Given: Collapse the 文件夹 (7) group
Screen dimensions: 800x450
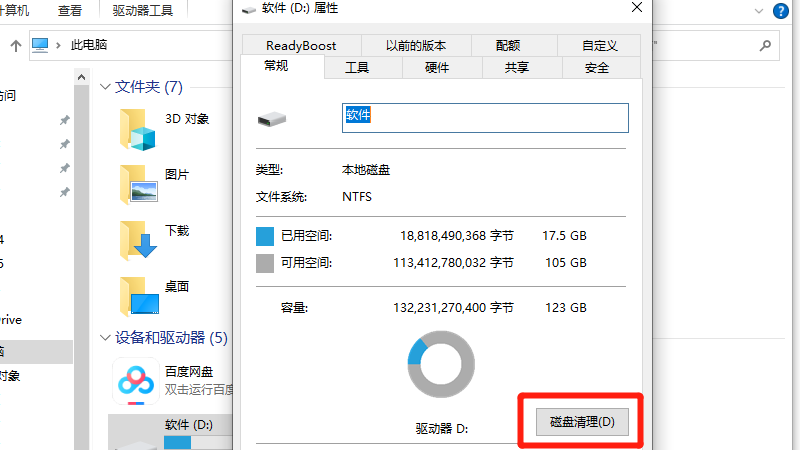Looking at the screenshot, I should coord(106,88).
